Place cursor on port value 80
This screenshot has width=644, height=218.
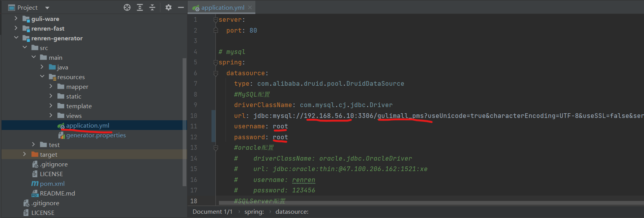[x=253, y=30]
